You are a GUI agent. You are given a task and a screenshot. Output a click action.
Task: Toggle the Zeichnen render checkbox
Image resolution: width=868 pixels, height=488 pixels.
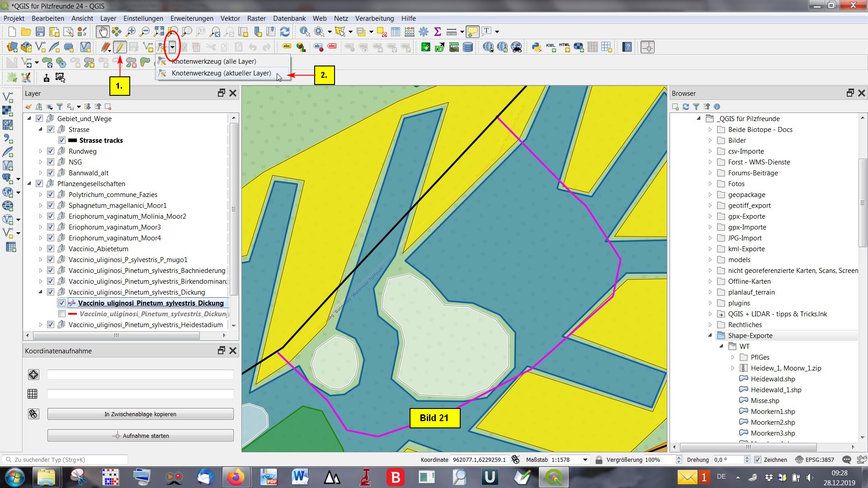758,460
